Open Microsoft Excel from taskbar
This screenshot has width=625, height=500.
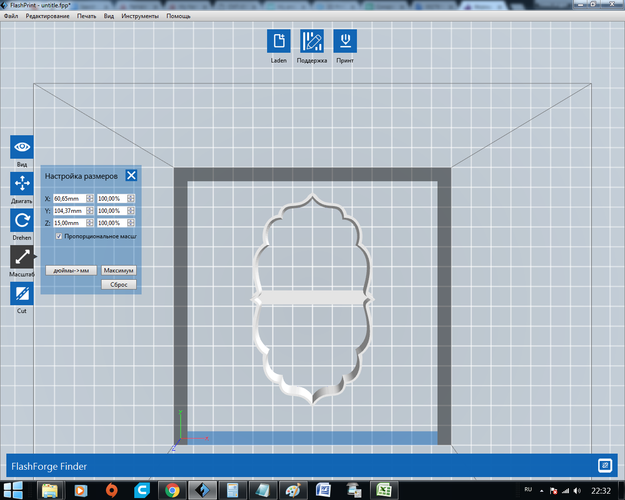coord(384,490)
